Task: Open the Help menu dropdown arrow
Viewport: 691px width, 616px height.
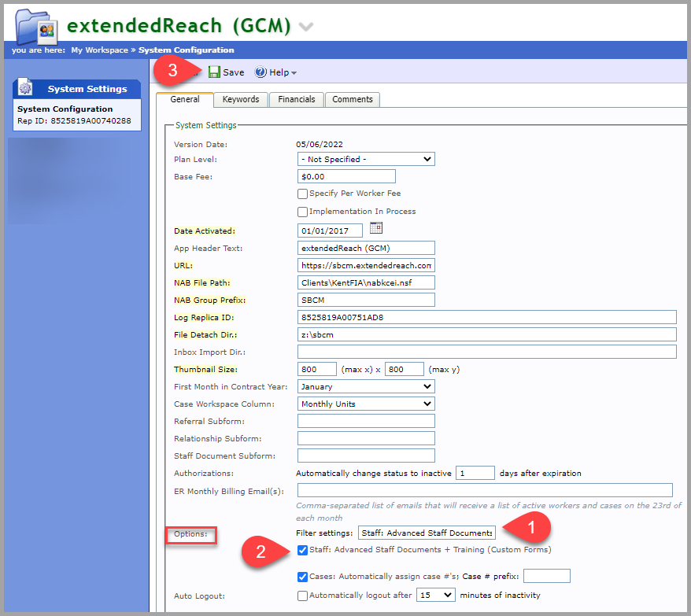Action: point(294,73)
